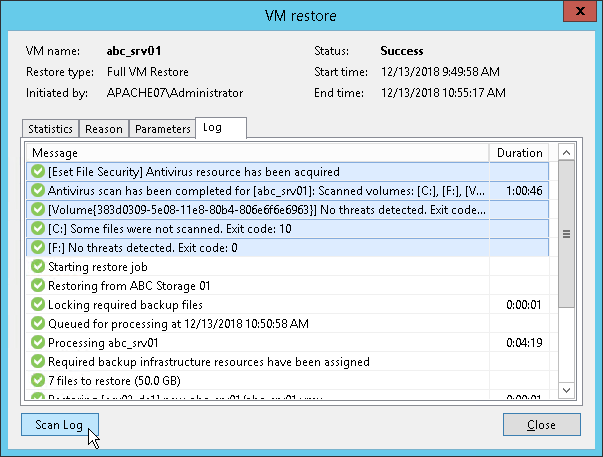Screen dimensions: 603x457
Task: Click the log scrollbar thumb
Action: coord(566,233)
